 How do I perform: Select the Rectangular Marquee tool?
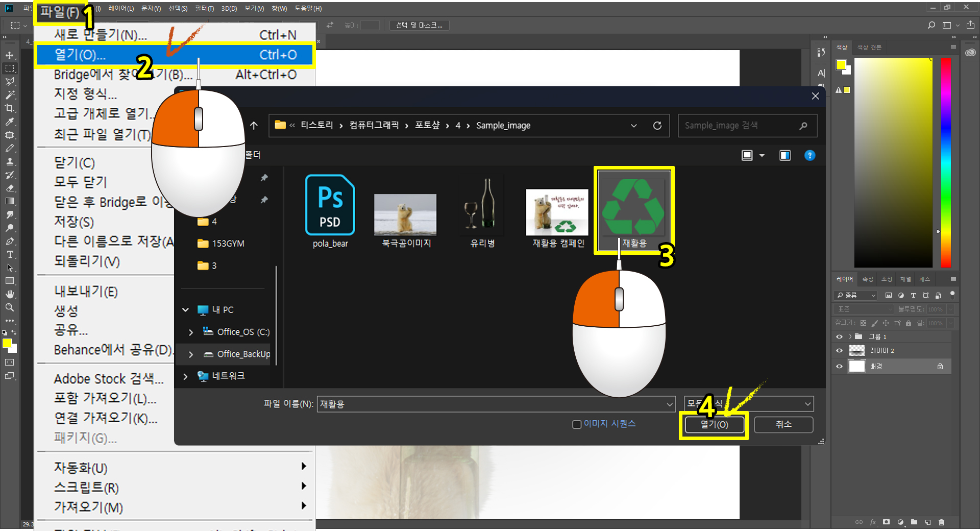[x=10, y=68]
